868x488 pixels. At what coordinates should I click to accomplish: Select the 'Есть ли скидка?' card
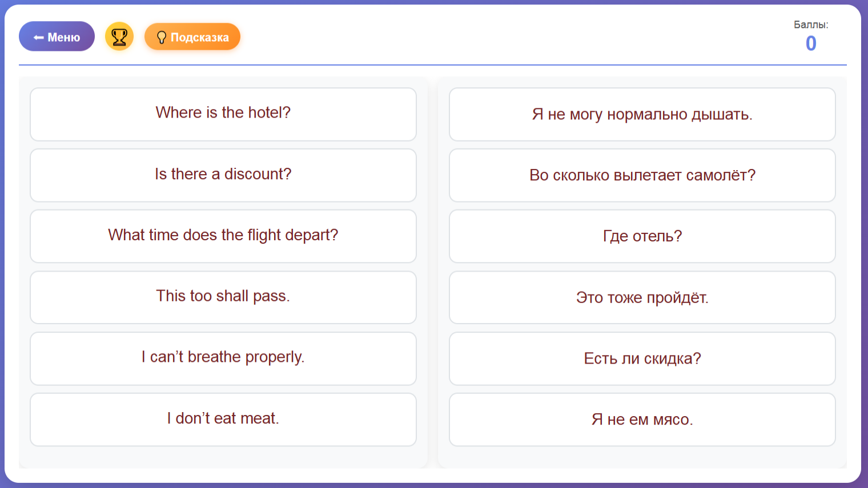(x=642, y=358)
